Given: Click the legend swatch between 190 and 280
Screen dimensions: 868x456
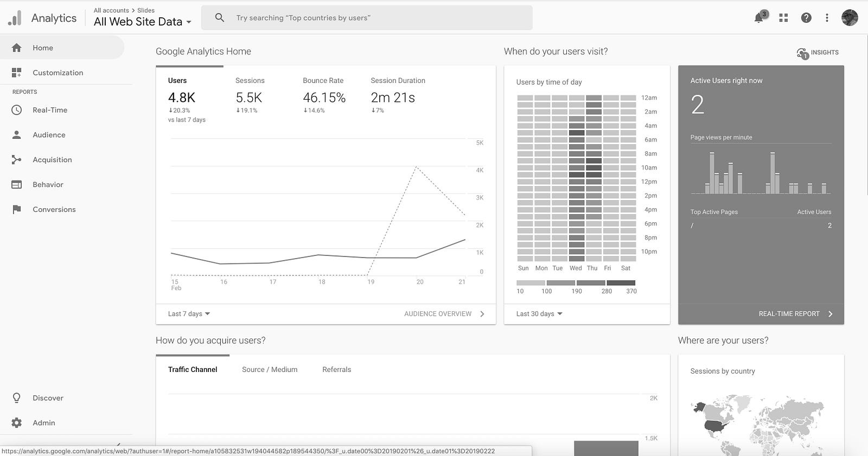Looking at the screenshot, I should pyautogui.click(x=591, y=283).
